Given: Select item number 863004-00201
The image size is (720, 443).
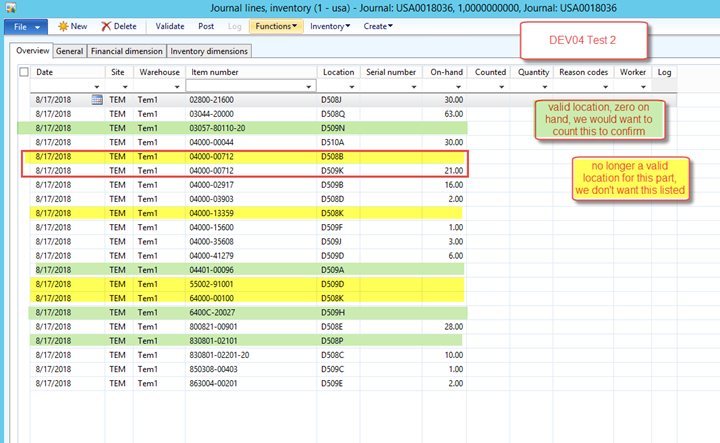Looking at the screenshot, I should tap(213, 384).
